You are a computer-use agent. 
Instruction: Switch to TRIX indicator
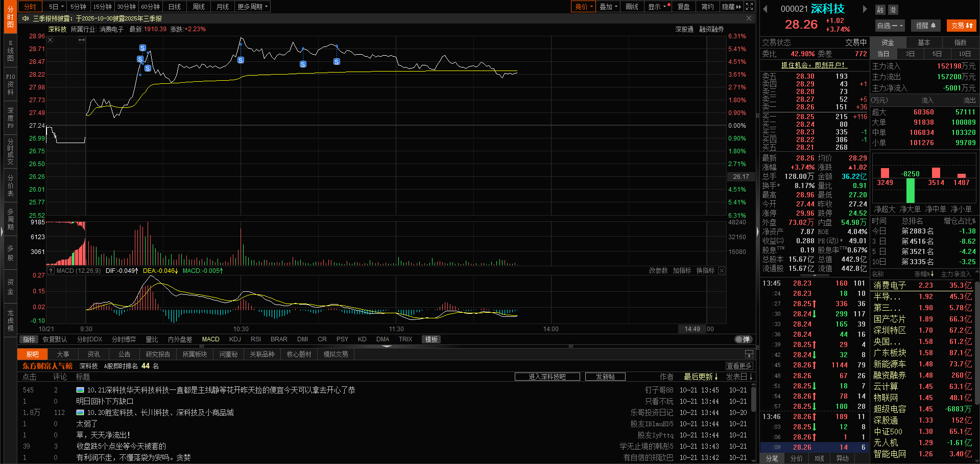[x=405, y=339]
